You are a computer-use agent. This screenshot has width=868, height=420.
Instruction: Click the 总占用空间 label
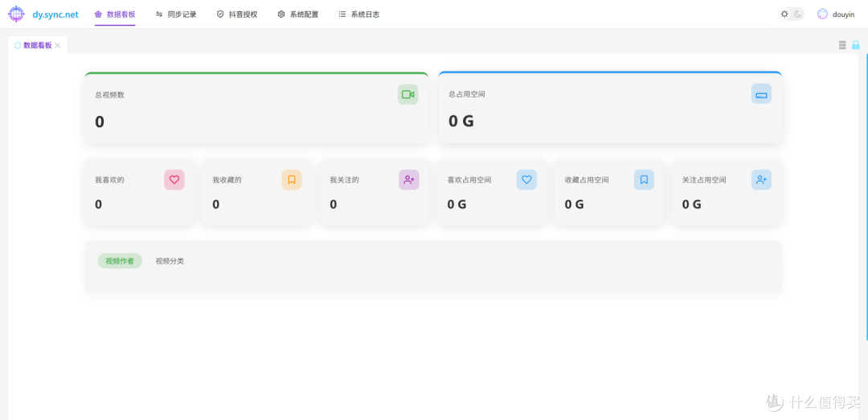467,94
